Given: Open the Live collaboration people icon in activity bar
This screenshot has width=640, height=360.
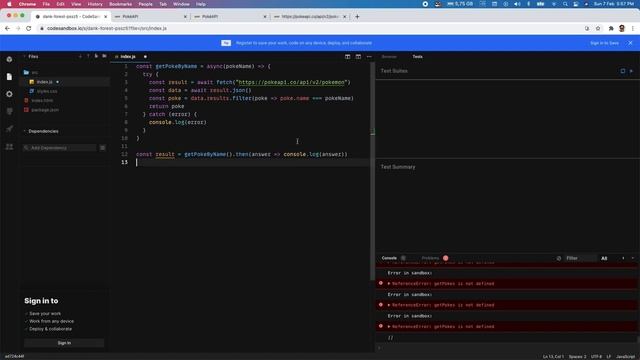Looking at the screenshot, I should point(9,147).
